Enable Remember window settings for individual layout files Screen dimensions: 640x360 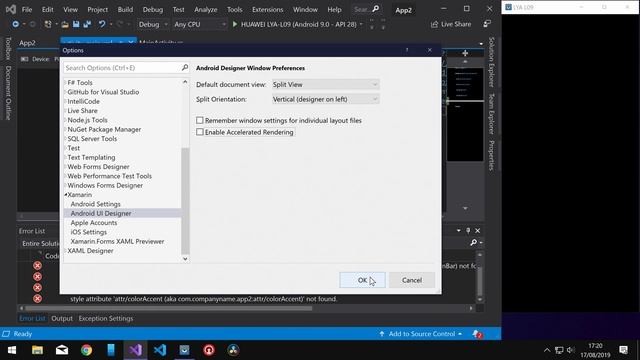point(200,120)
